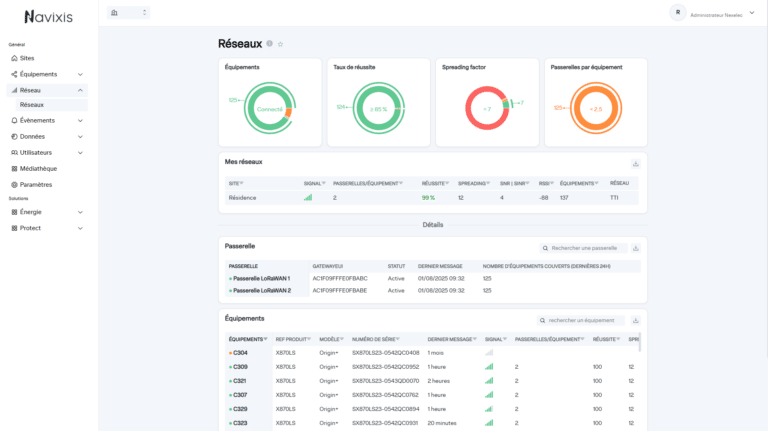Expand the Événements sidebar menu

tap(80, 120)
